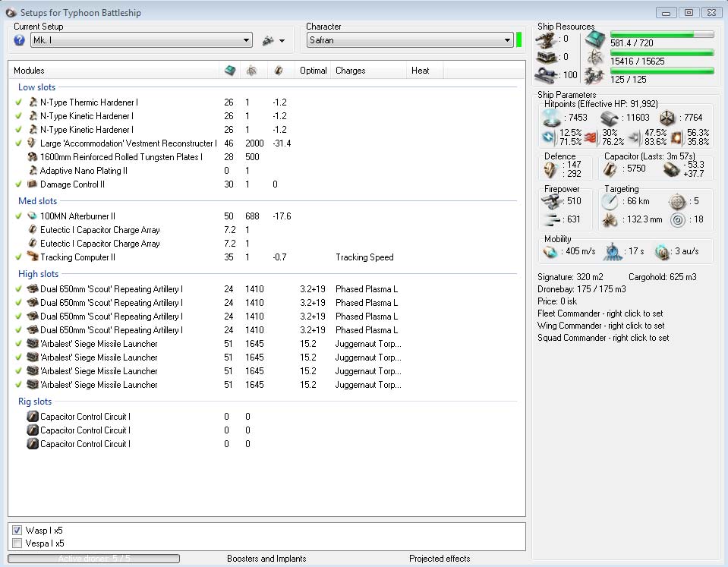Click the Active drones progress bar
The image size is (728, 567).
pos(93,559)
